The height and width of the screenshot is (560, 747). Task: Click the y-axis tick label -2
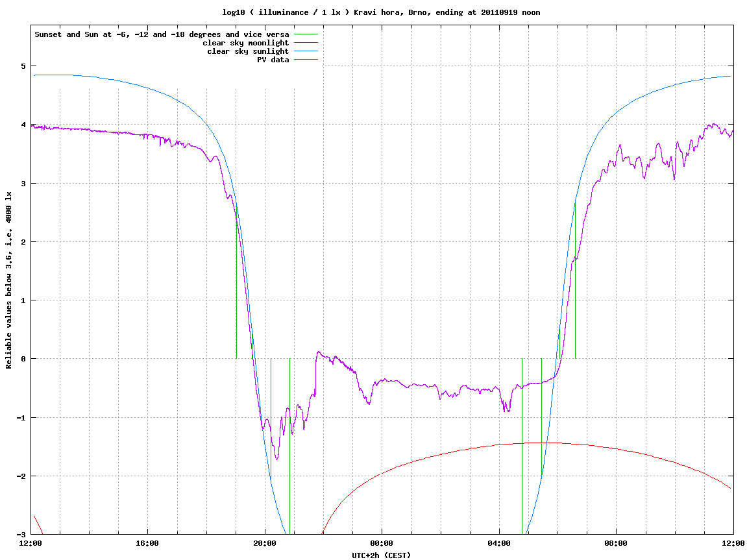[21, 476]
